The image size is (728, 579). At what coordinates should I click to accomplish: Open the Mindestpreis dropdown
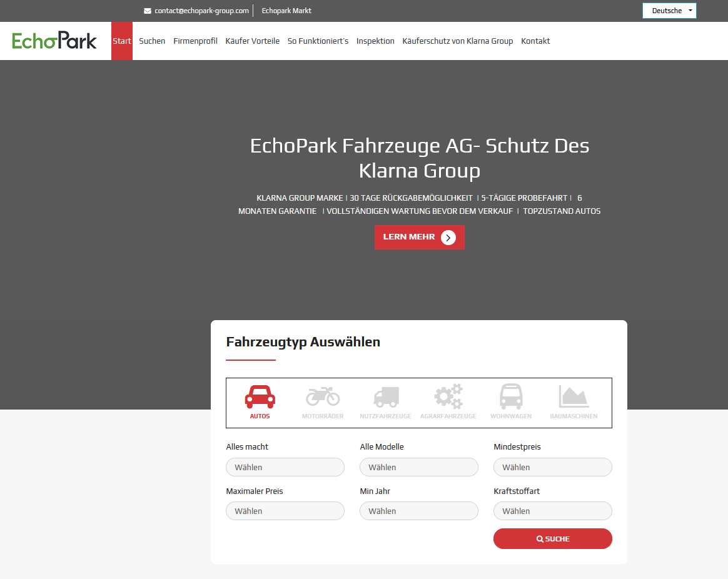[x=552, y=467]
